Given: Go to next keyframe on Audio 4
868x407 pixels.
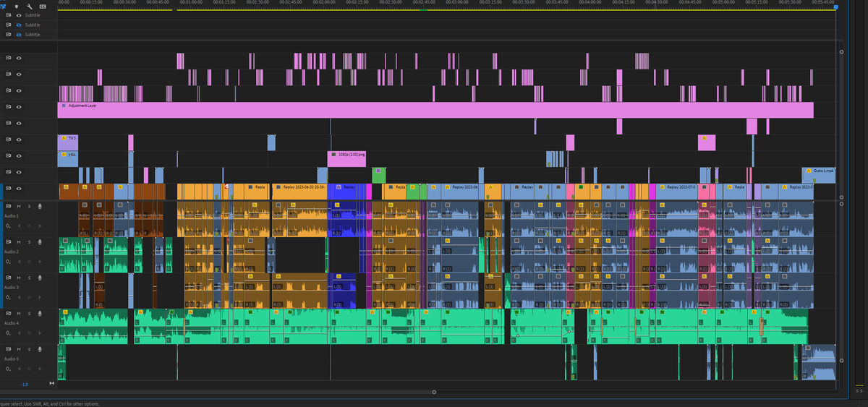Looking at the screenshot, I should tap(38, 333).
